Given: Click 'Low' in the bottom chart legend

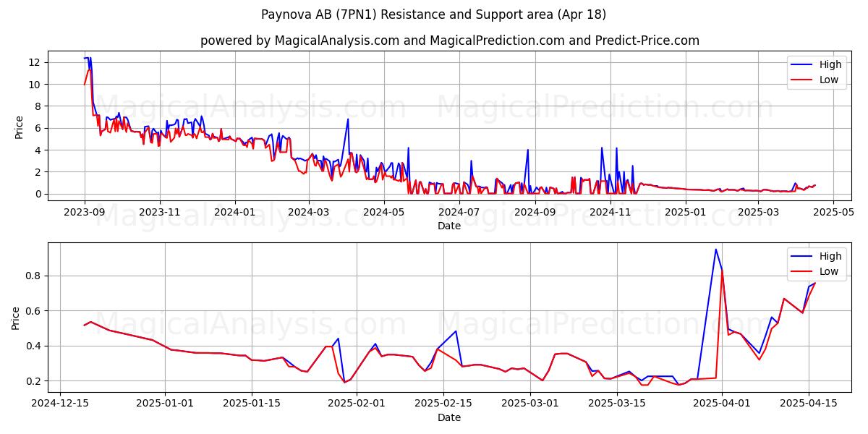Looking at the screenshot, I should click(829, 271).
